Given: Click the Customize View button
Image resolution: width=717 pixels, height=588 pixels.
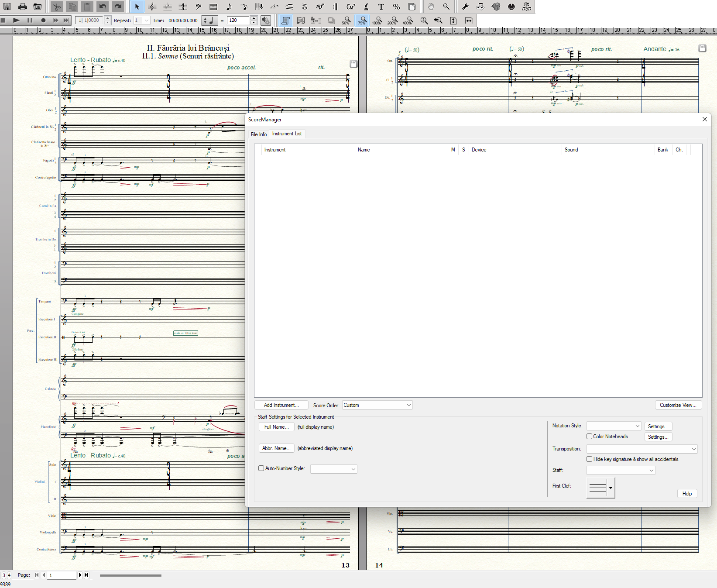Looking at the screenshot, I should click(x=678, y=405).
